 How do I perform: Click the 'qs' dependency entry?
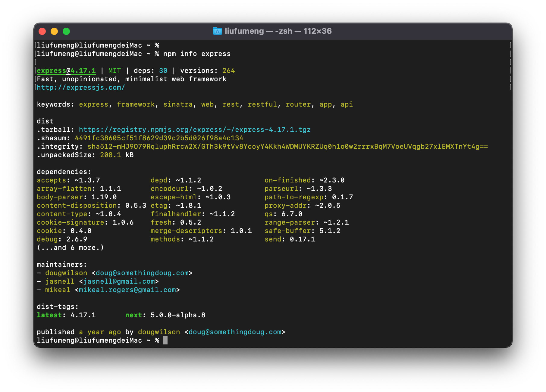click(x=283, y=214)
